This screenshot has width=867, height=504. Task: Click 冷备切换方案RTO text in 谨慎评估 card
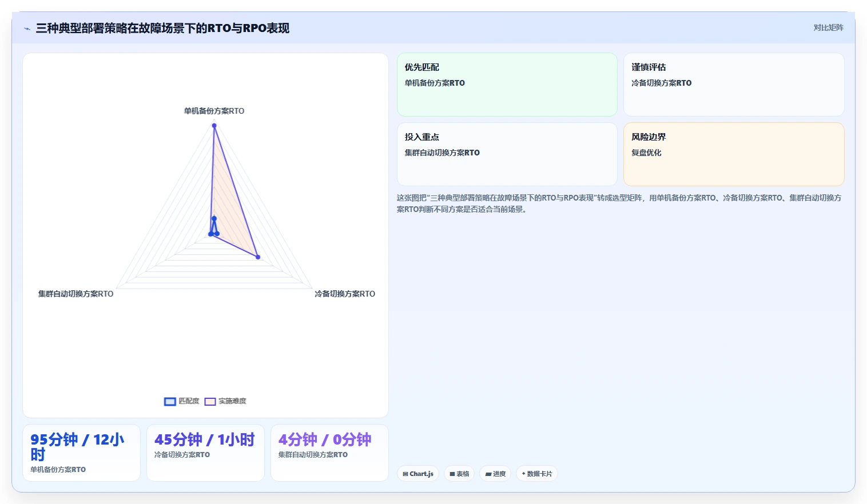661,83
